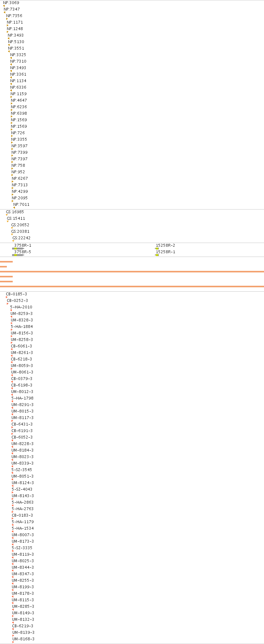The height and width of the screenshot is (644, 264).
Task: Click the 3758R-1 gene glyph bar
Action: pos(18,249)
